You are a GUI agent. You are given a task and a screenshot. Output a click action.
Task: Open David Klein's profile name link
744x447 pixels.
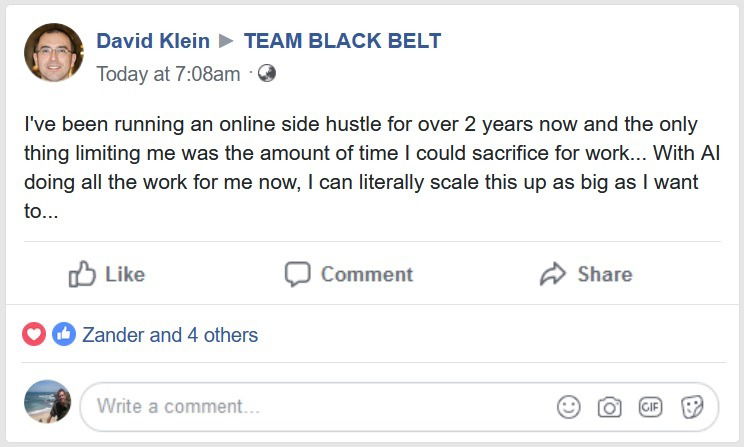(153, 41)
